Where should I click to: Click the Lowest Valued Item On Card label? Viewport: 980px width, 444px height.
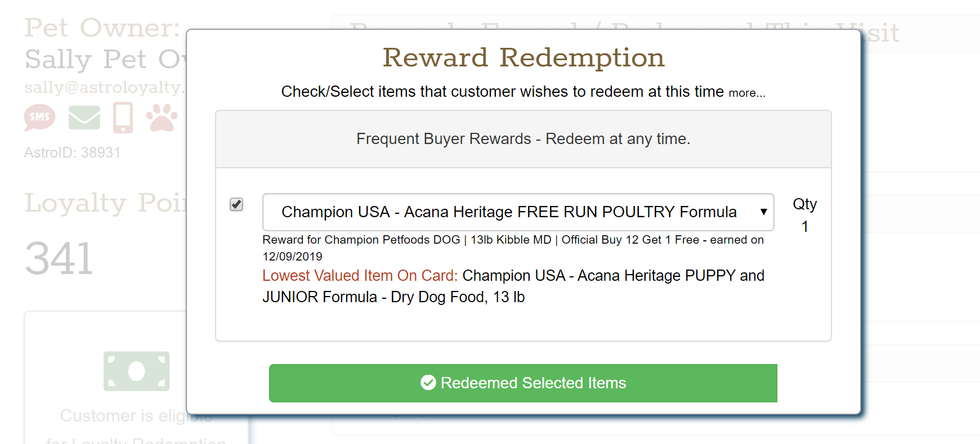tap(360, 276)
